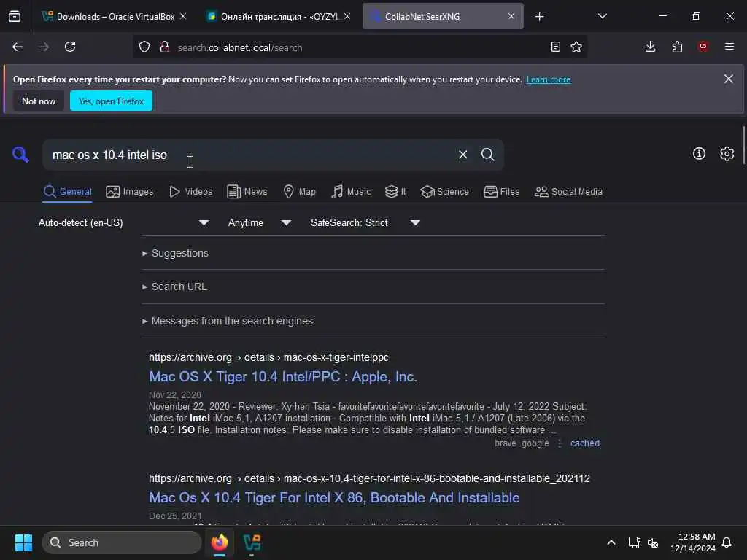
Task: Show site security padlock info
Action: coord(165,47)
